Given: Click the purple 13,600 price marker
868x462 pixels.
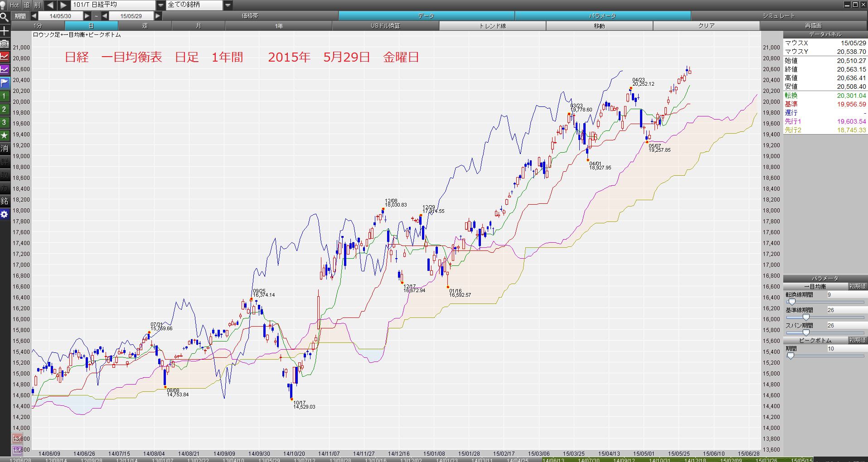Looking at the screenshot, I should (x=18, y=449).
